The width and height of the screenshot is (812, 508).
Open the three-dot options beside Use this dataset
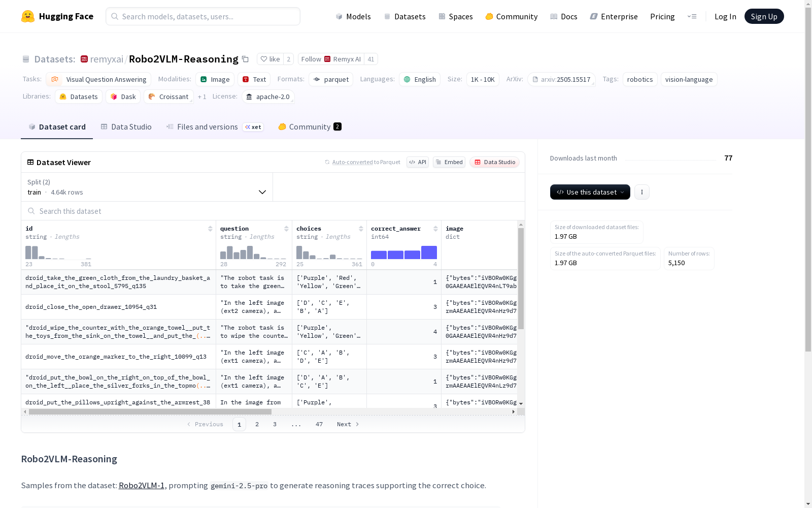click(x=642, y=192)
